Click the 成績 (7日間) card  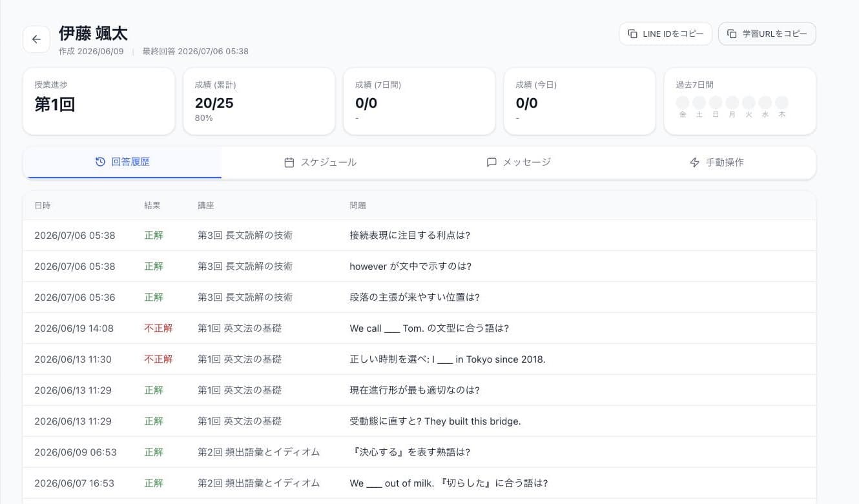point(419,101)
